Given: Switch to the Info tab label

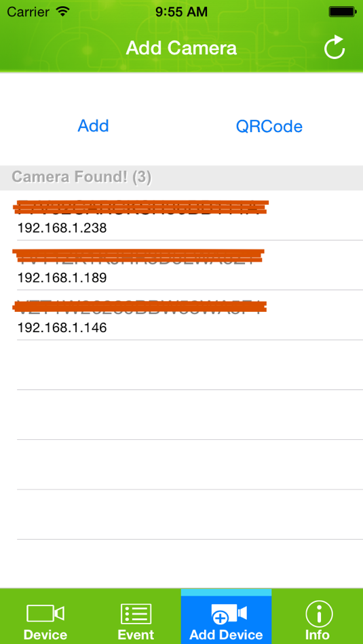Looking at the screenshot, I should click(x=318, y=635).
